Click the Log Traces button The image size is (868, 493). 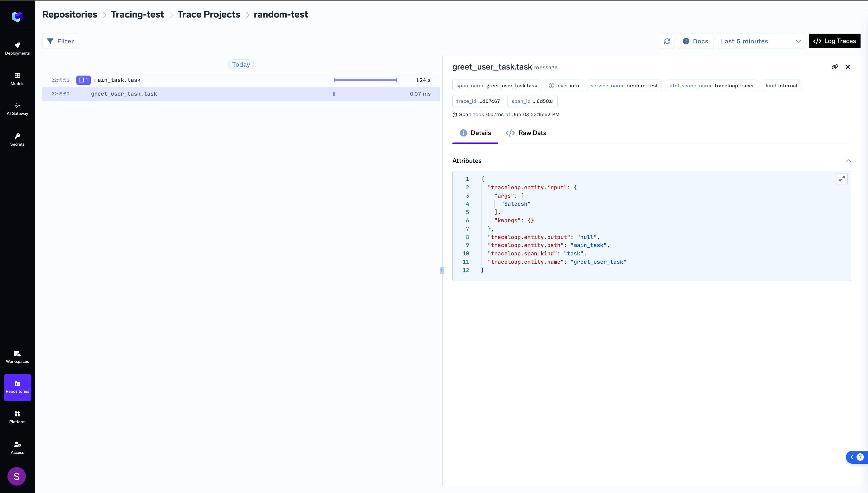point(834,41)
